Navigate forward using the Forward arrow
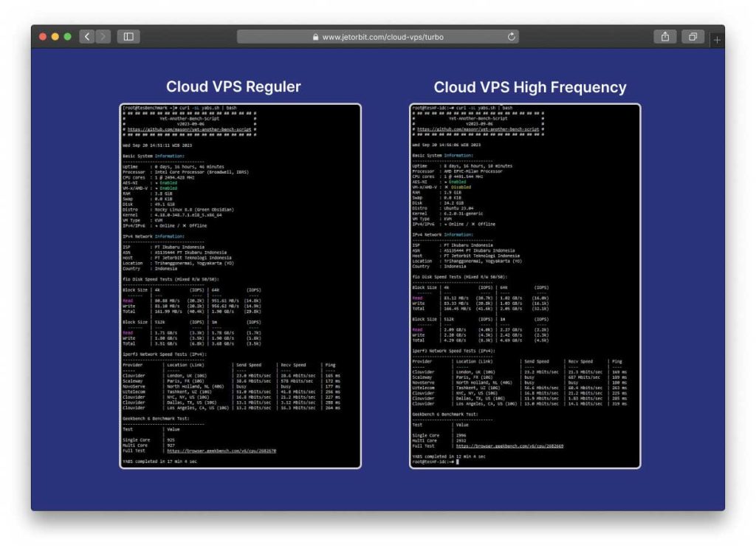 tap(102, 35)
